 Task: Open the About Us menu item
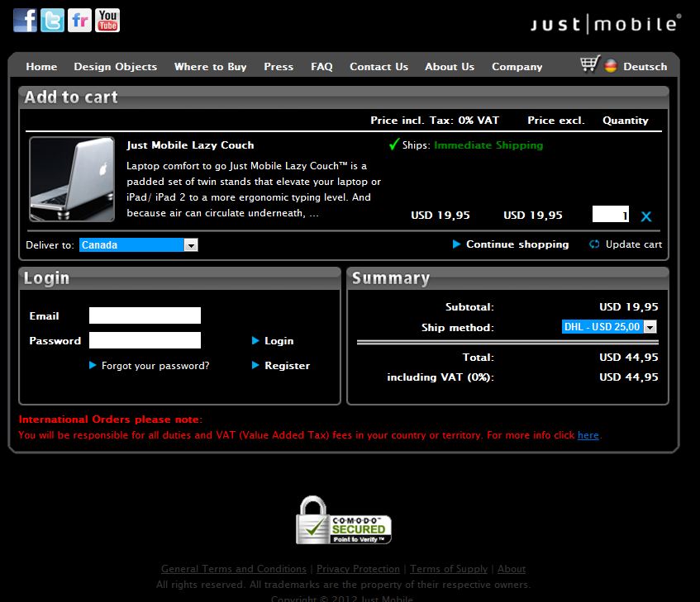[x=450, y=67]
